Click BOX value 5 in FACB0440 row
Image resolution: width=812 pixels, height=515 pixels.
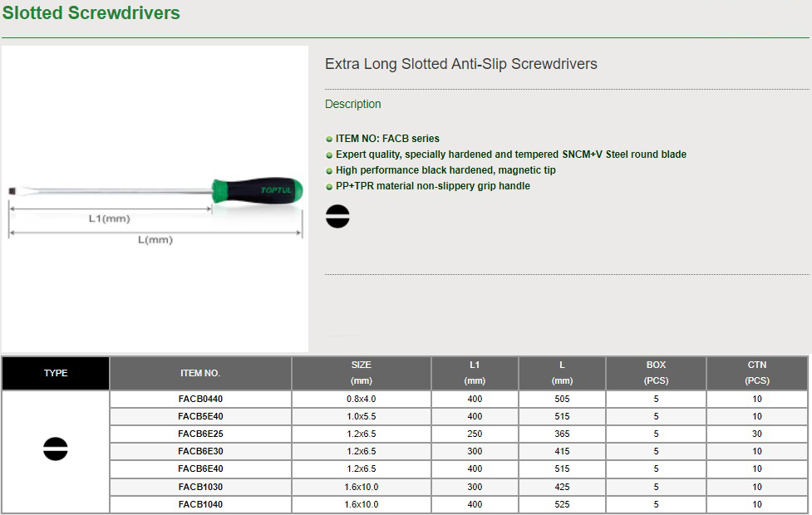[x=656, y=399]
